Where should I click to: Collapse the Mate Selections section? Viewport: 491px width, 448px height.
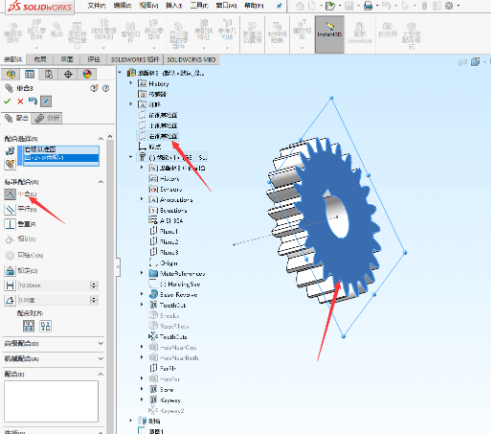click(100, 138)
